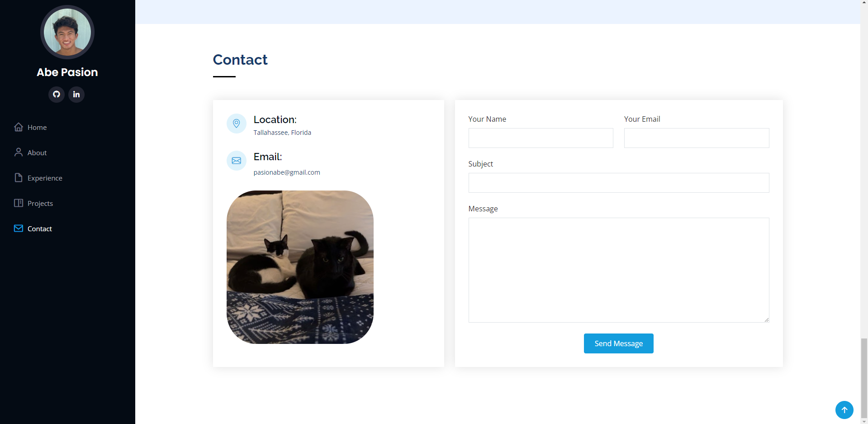Click the Subject label
Screen dimensions: 868x424
coord(481,164)
